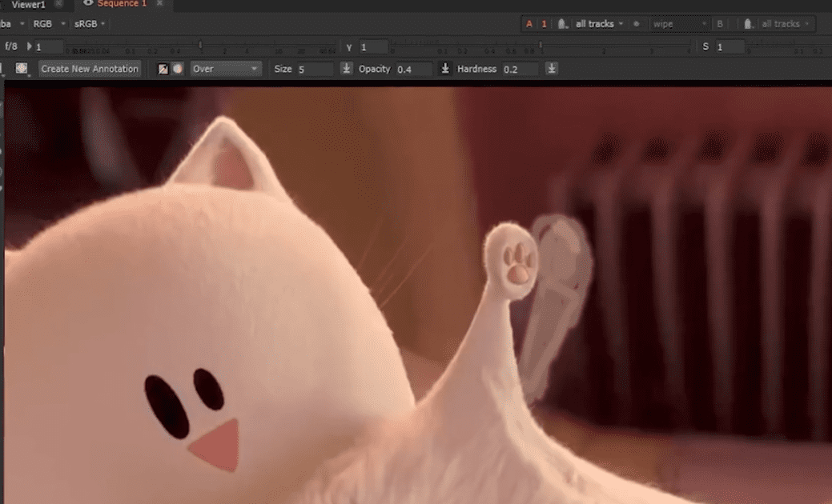832x504 pixels.
Task: Click the Create New Annotation button
Action: [89, 69]
